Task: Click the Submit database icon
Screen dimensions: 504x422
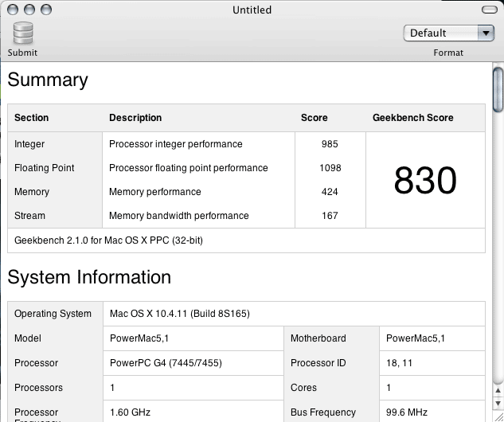Action: 23,33
